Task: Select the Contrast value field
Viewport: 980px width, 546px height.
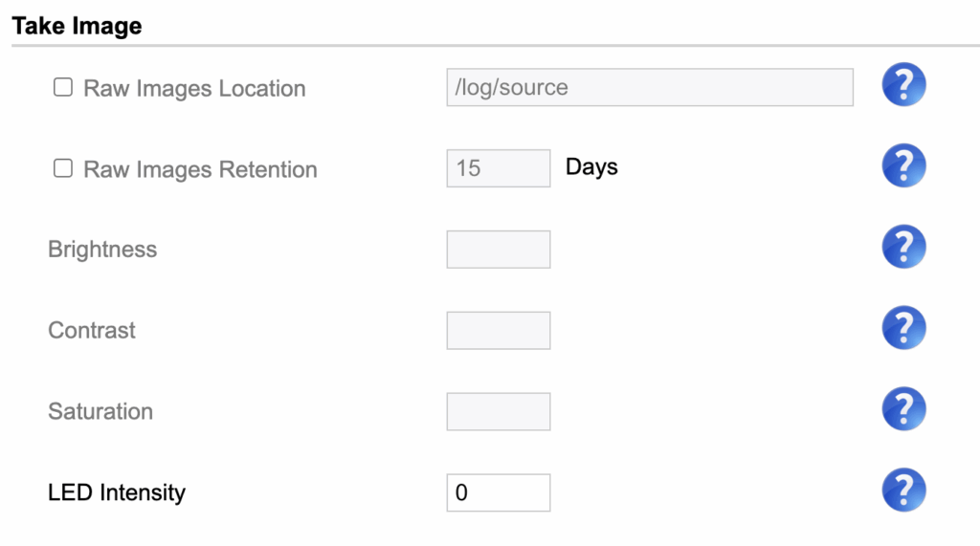Action: point(498,331)
